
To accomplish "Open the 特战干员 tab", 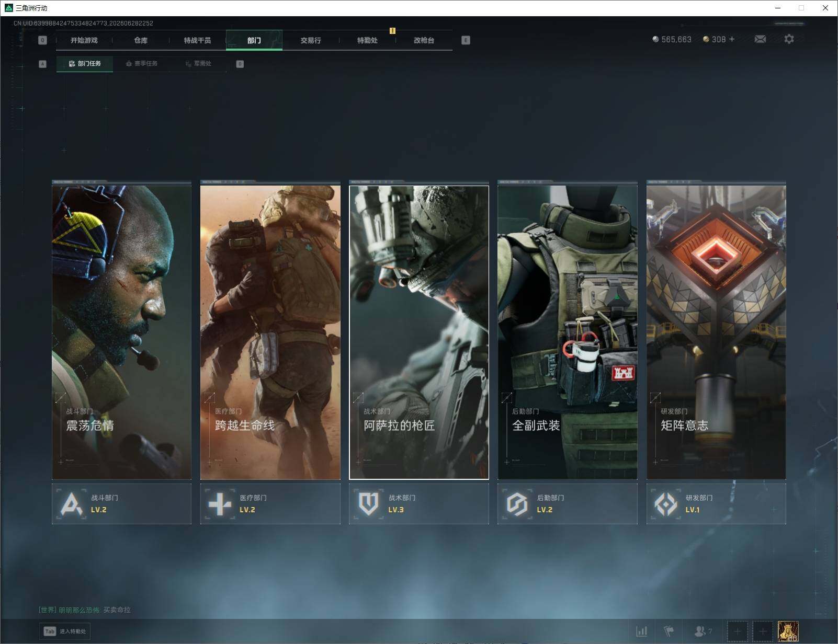I will tap(197, 40).
